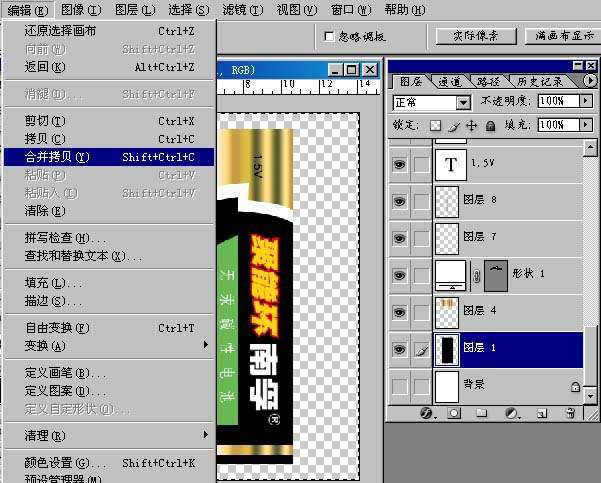Screen dimensions: 601x483
Task: Create a new layer set folder
Action: click(x=481, y=412)
